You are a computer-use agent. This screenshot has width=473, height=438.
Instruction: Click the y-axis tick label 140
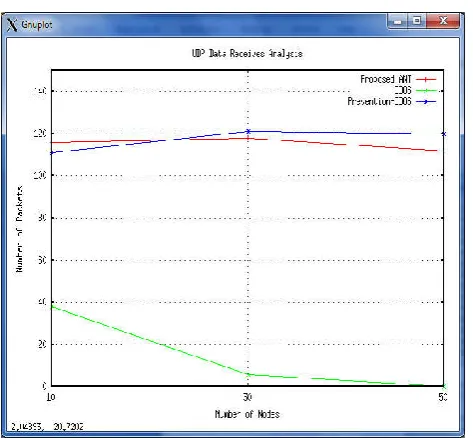pos(40,91)
